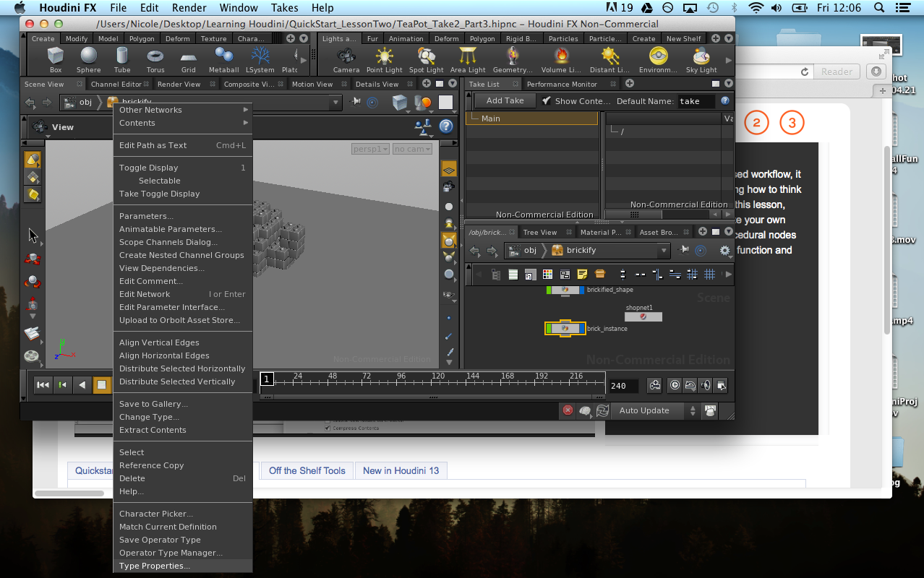Screen dimensions: 924x578
Task: Click the Sky Light shelf tool
Action: click(x=701, y=59)
